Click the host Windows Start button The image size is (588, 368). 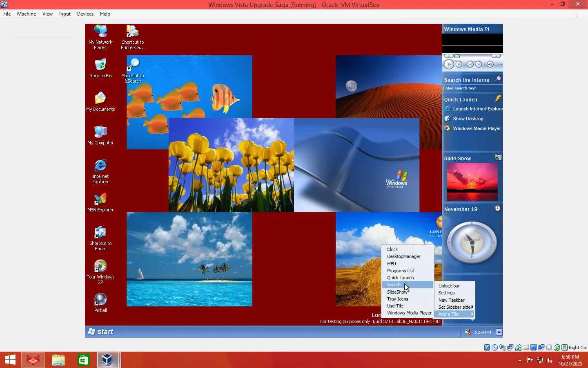(x=10, y=360)
